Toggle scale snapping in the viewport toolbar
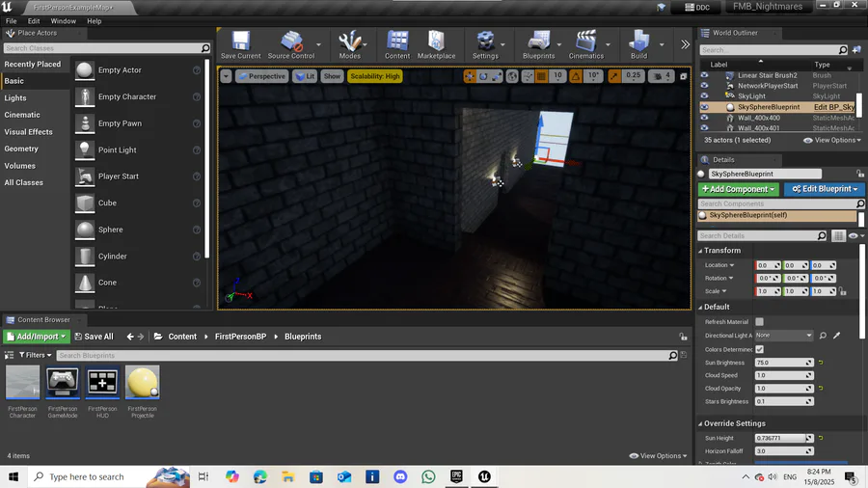 [614, 76]
